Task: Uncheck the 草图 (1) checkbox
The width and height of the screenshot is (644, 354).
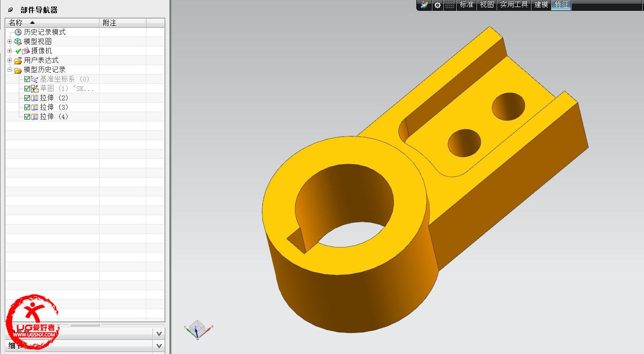Action: click(x=27, y=89)
